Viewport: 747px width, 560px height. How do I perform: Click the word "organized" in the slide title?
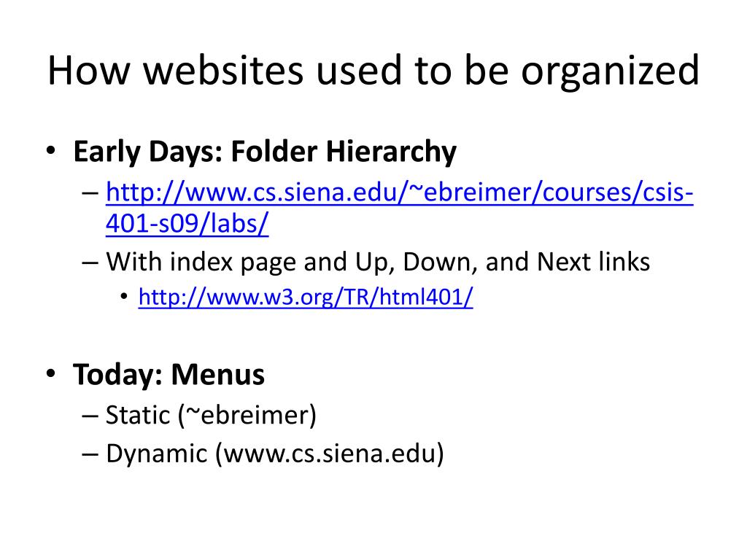(x=610, y=71)
